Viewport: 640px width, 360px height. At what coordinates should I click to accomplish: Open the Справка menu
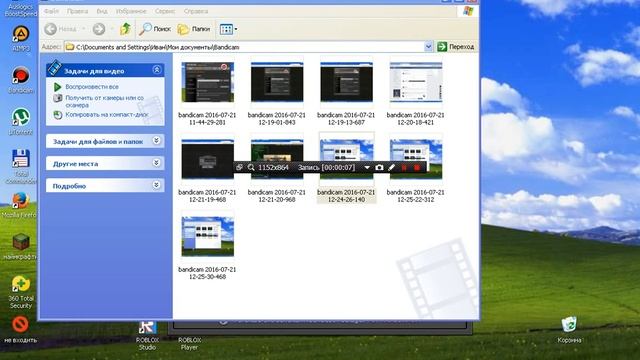[196, 11]
